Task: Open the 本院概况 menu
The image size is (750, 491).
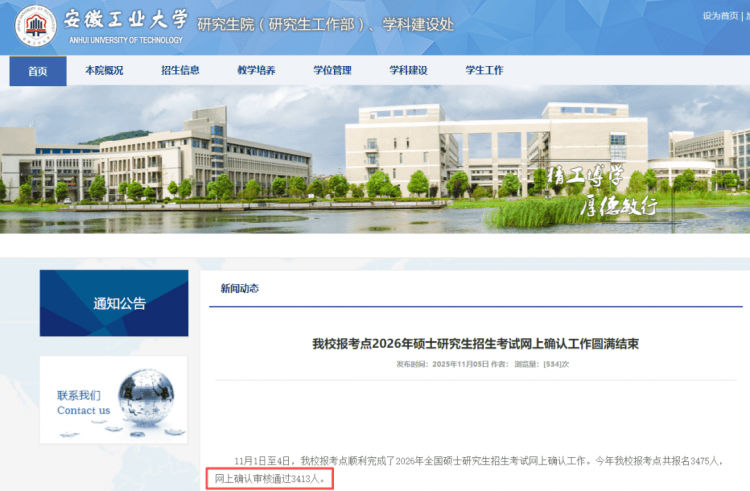Action: (x=104, y=71)
